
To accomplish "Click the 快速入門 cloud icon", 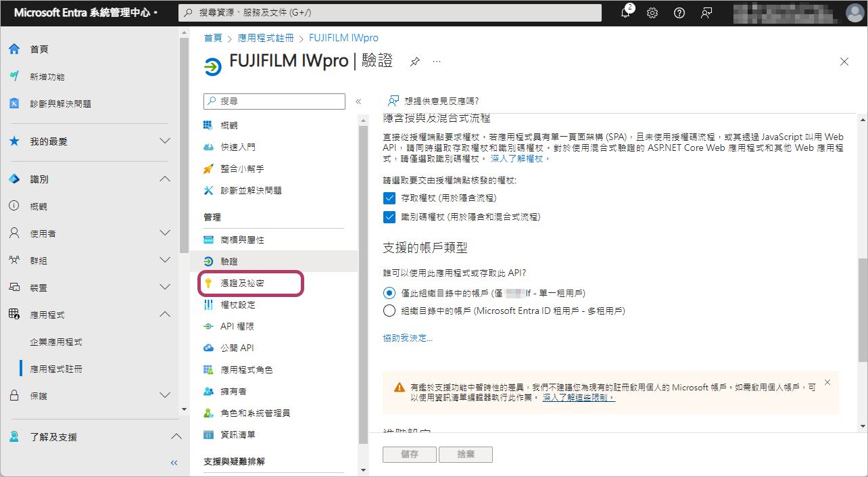I will [x=208, y=147].
